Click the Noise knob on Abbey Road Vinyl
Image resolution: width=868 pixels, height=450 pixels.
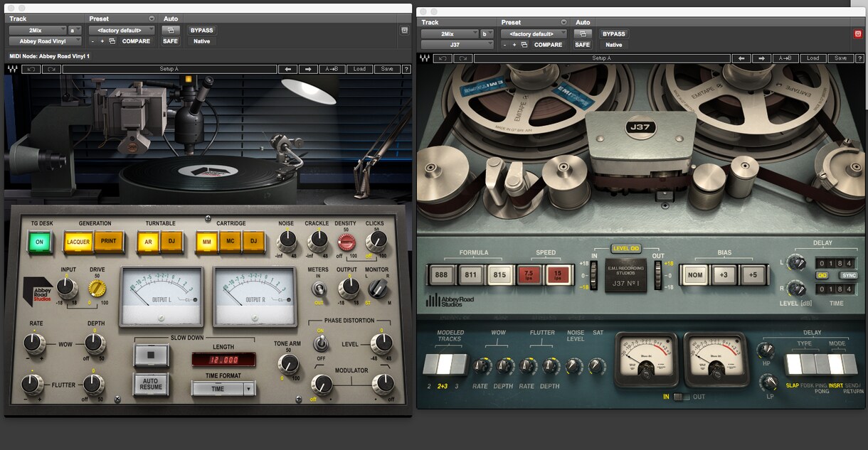pos(286,242)
